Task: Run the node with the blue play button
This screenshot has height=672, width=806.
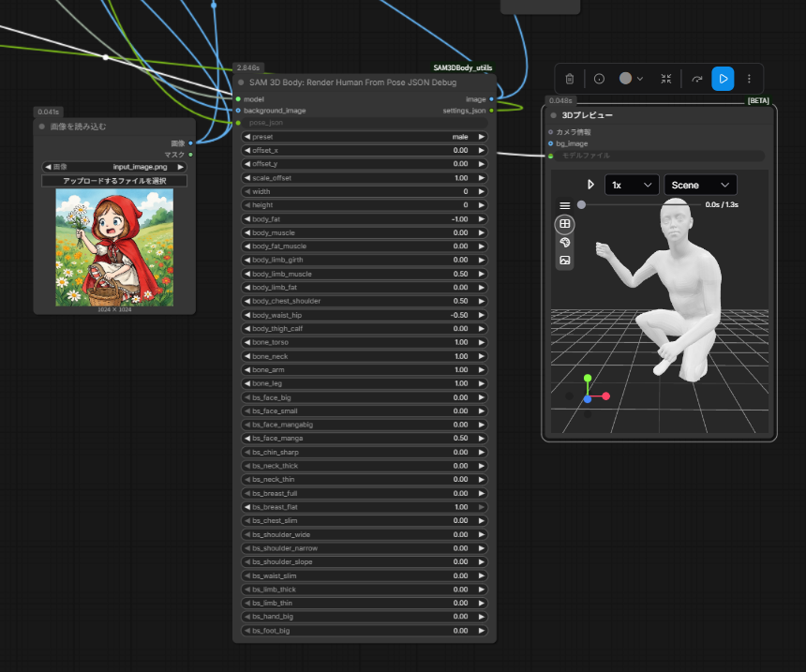Action: [x=723, y=79]
